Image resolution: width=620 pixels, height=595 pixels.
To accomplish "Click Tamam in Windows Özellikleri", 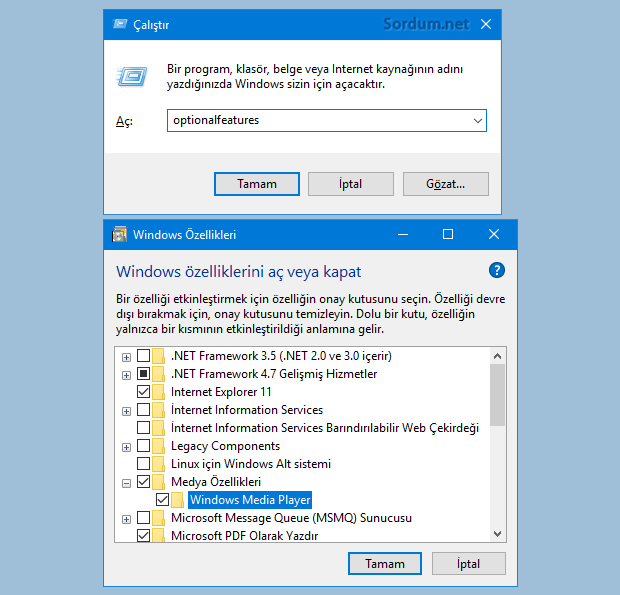I will pos(385,563).
